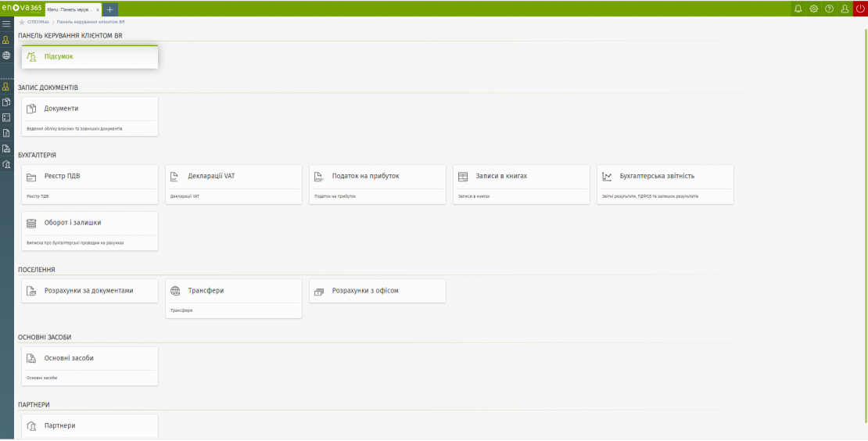The image size is (868, 441).
Task: Add a new tab with plus button
Action: pos(110,9)
